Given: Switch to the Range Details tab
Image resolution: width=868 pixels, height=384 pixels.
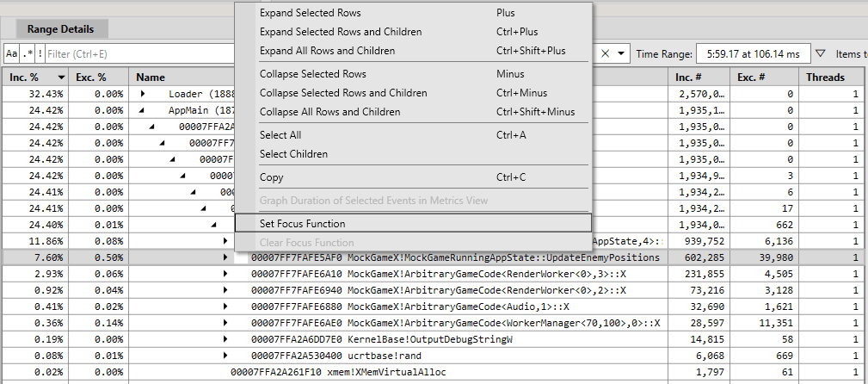Looking at the screenshot, I should coord(60,29).
